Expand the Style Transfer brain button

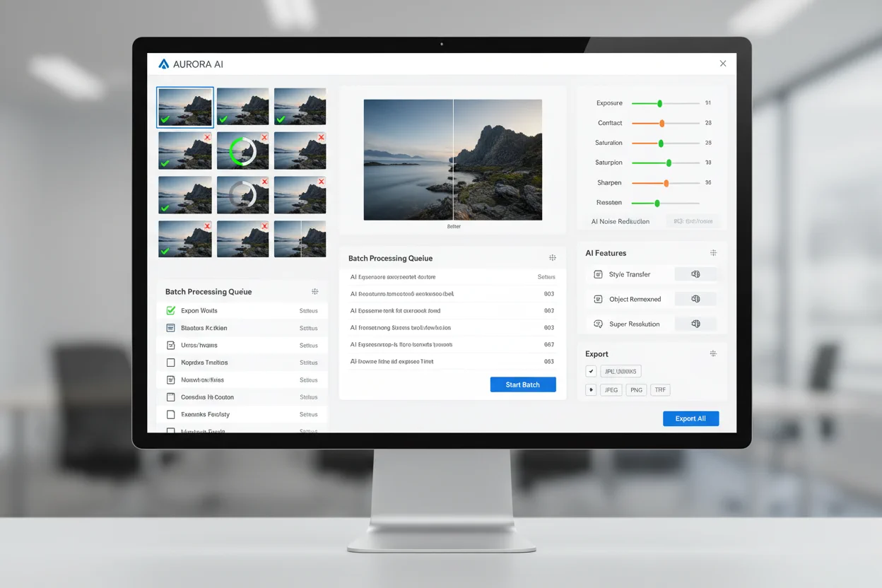(x=695, y=274)
